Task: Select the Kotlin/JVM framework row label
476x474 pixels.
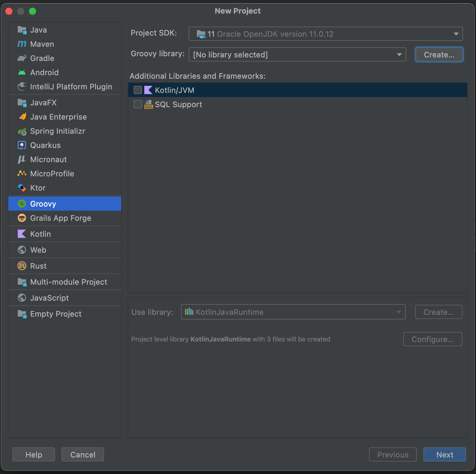Action: pyautogui.click(x=174, y=90)
